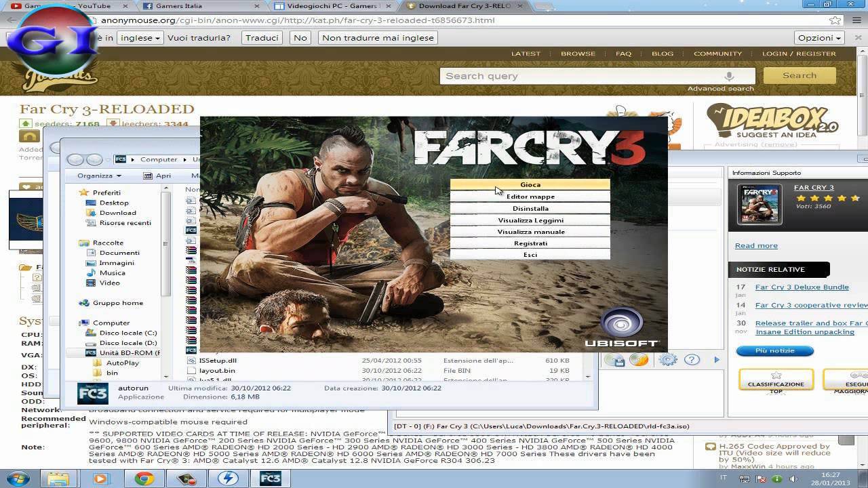Click Gioca in Far Cry 3 launcher
The width and height of the screenshot is (868, 488).
[530, 184]
